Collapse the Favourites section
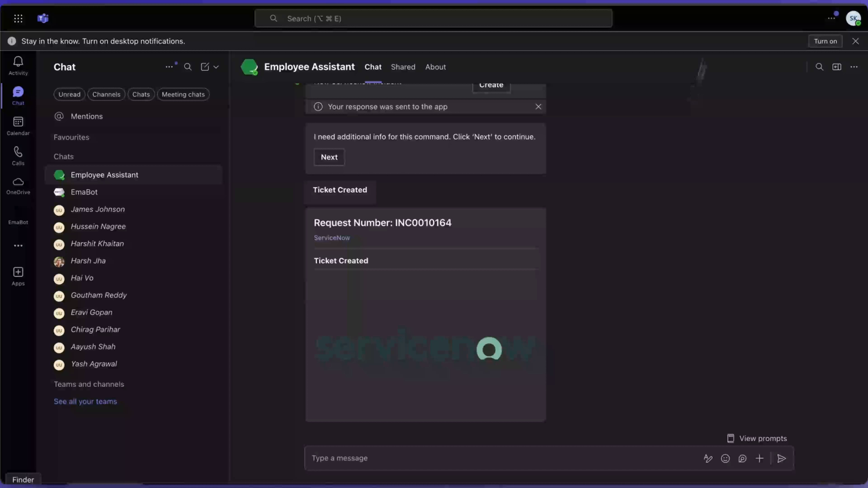Viewport: 868px width, 488px height. [x=71, y=137]
